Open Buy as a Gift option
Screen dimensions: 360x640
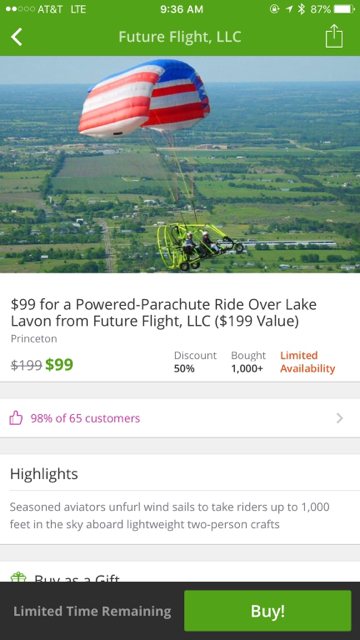(x=180, y=576)
